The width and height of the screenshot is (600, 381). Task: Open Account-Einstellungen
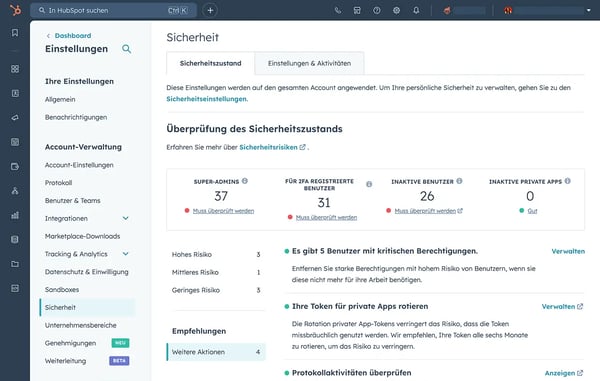click(x=79, y=165)
